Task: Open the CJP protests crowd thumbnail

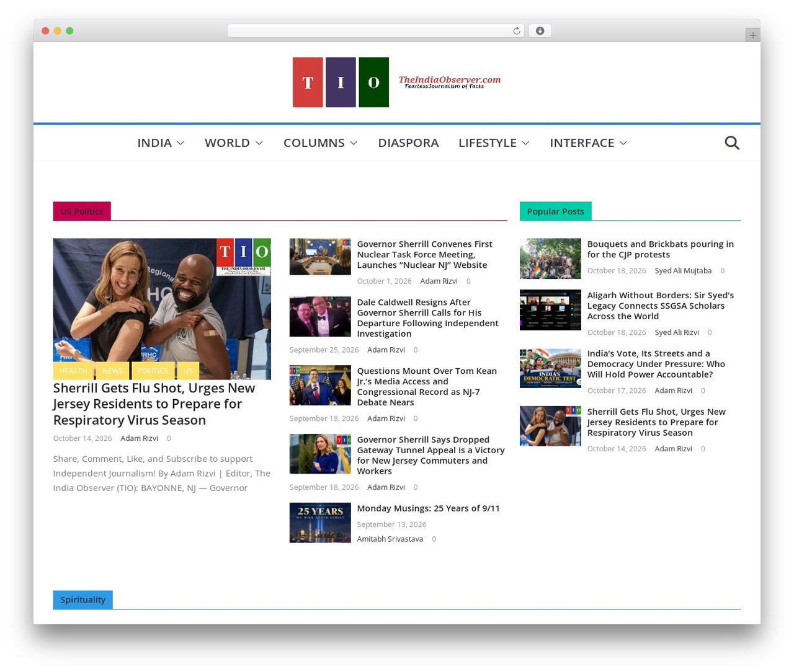Action: pyautogui.click(x=550, y=259)
